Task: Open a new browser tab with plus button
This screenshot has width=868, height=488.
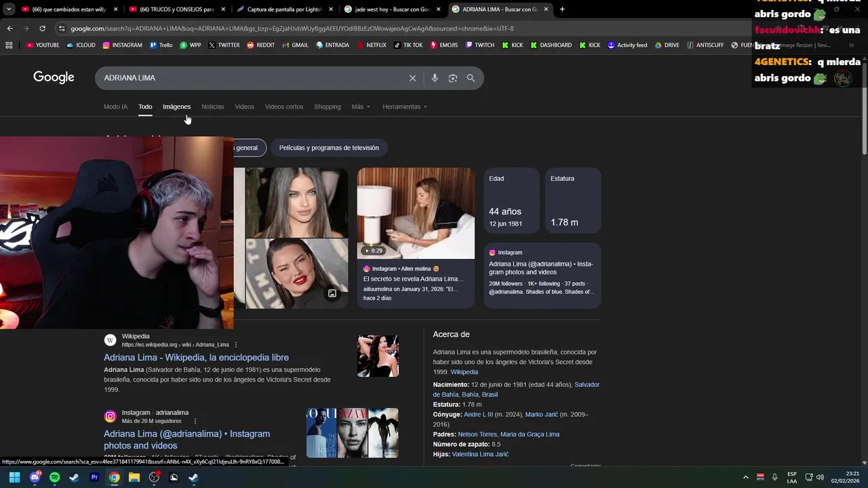Action: [561, 9]
